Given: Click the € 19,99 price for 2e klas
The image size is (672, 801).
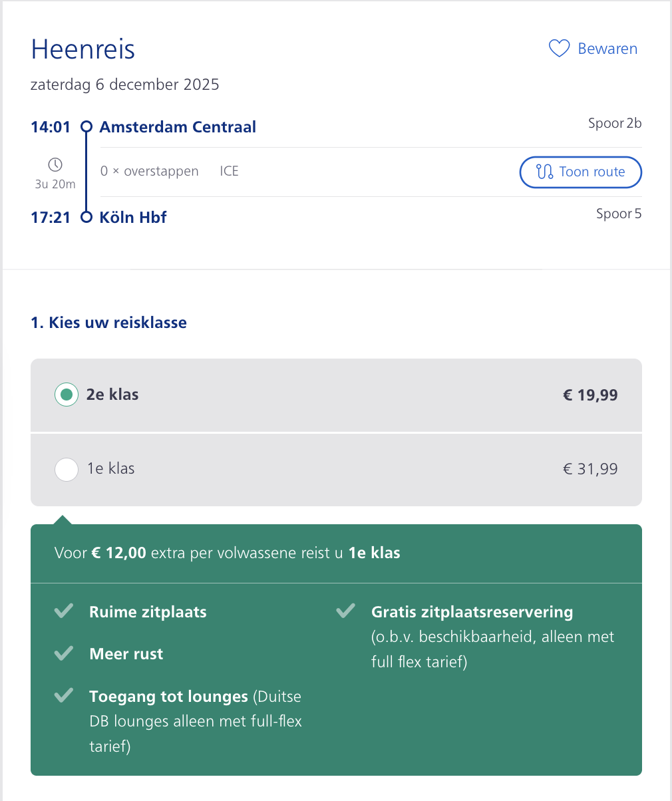Looking at the screenshot, I should [590, 395].
